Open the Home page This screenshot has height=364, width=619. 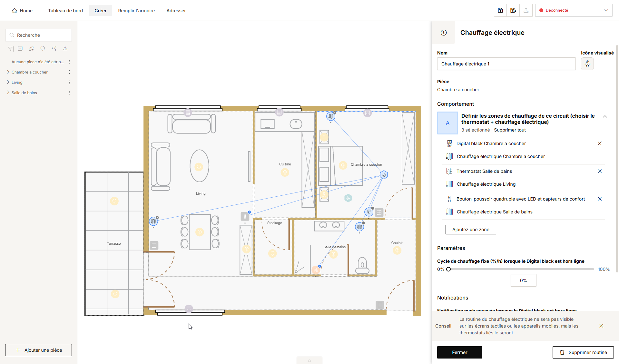point(22,11)
